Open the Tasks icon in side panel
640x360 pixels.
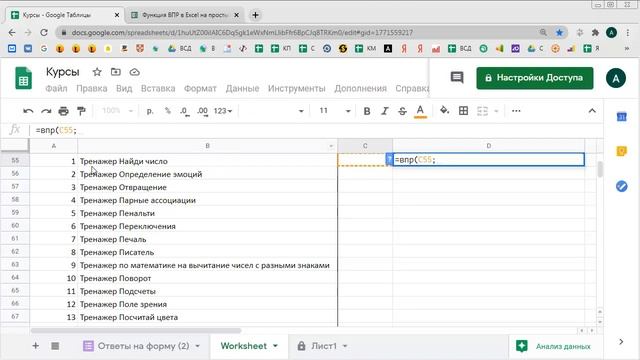click(621, 187)
